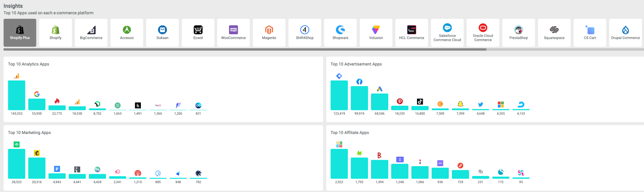This screenshot has height=192, width=644.
Task: Select the Salesforce Commerce Cloud tab
Action: 447,33
